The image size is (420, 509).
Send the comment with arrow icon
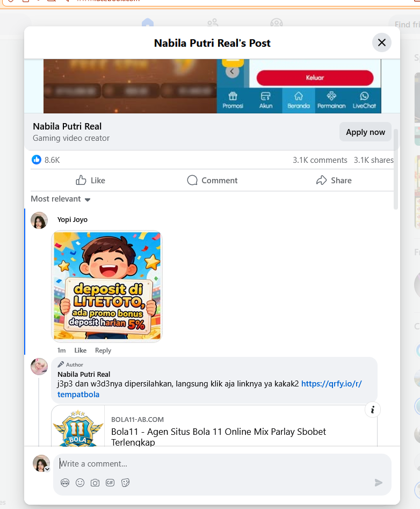coord(378,483)
